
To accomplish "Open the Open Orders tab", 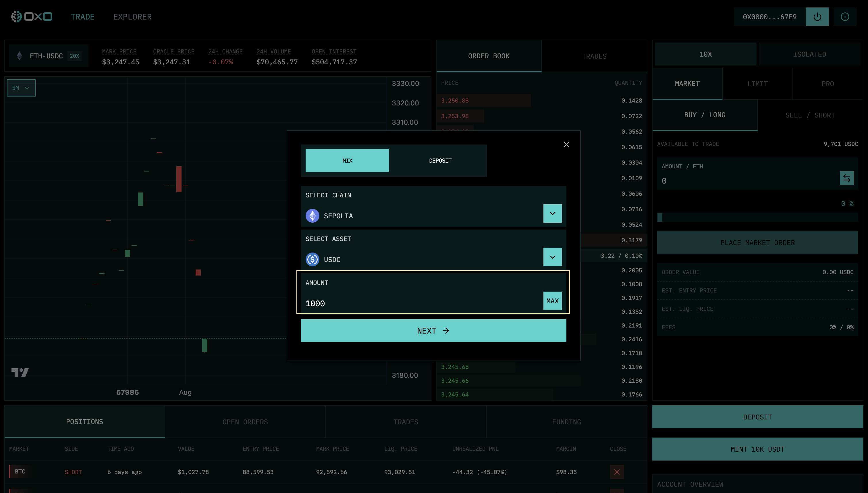I will (245, 422).
